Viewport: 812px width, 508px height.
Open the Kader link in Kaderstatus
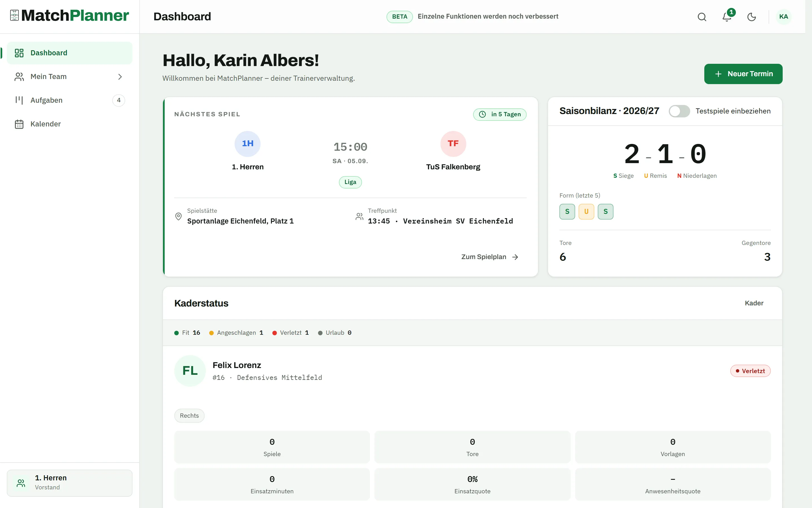pos(754,303)
